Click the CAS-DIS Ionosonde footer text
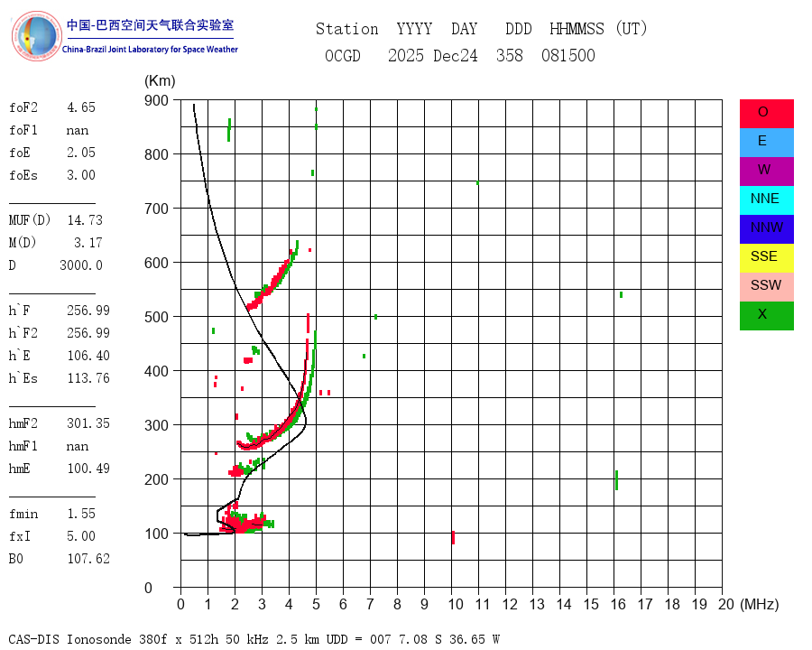This screenshot has width=812, height=650. coord(254,639)
